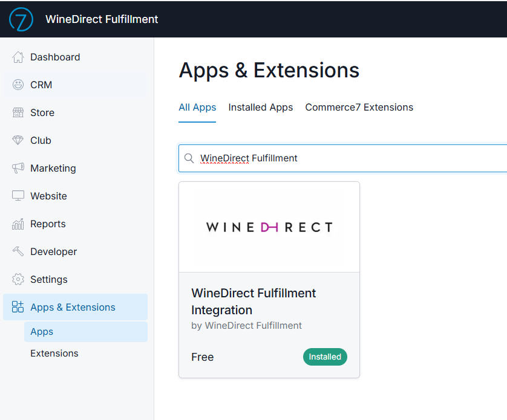The image size is (507, 420).
Task: Click the Settings gear icon
Action: 18,279
